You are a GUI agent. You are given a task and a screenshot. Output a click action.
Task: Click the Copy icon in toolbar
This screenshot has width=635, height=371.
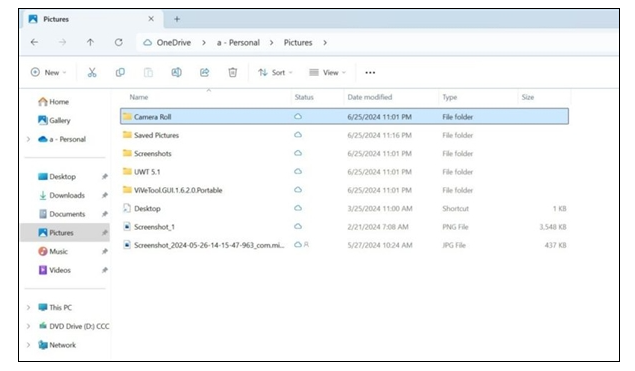tap(120, 72)
